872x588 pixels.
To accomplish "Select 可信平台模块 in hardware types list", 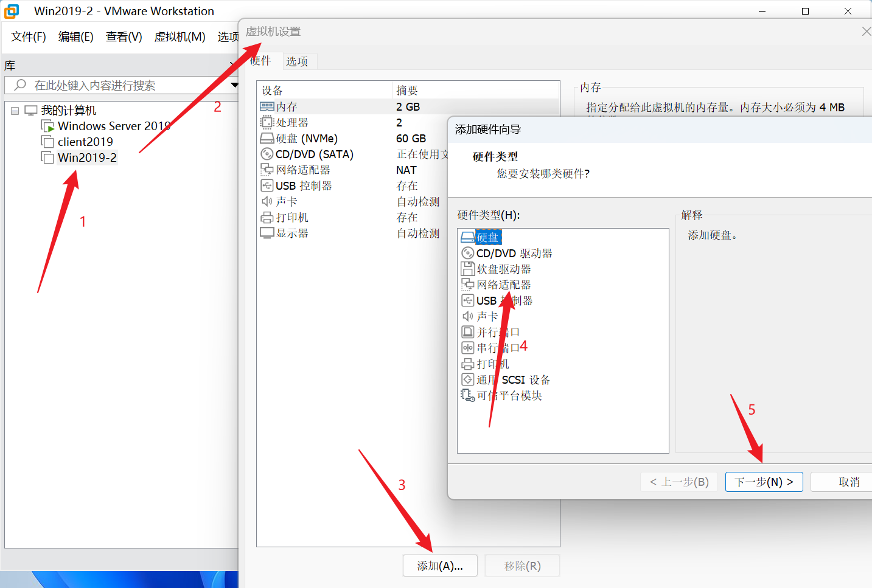I will [x=509, y=395].
